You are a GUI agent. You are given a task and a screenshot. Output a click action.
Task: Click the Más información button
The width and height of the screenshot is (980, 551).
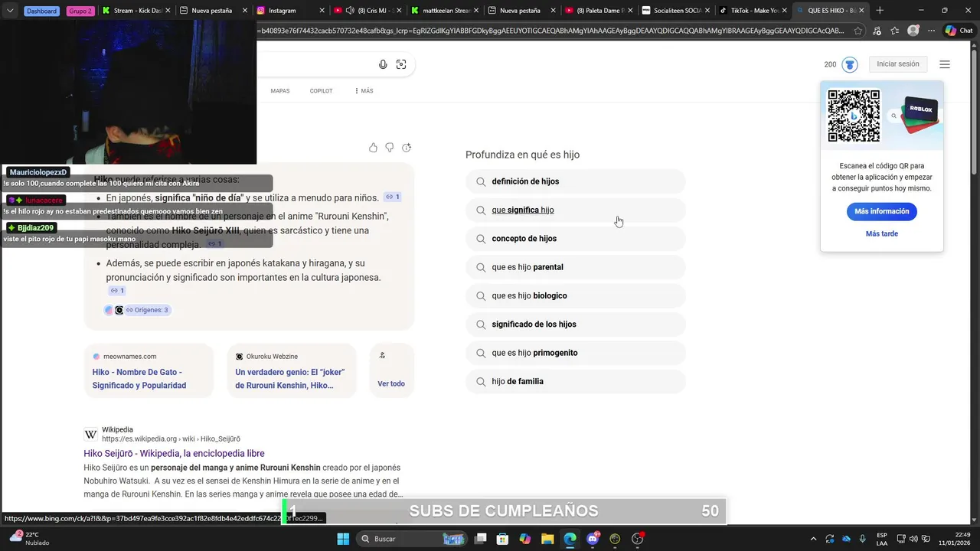click(882, 211)
